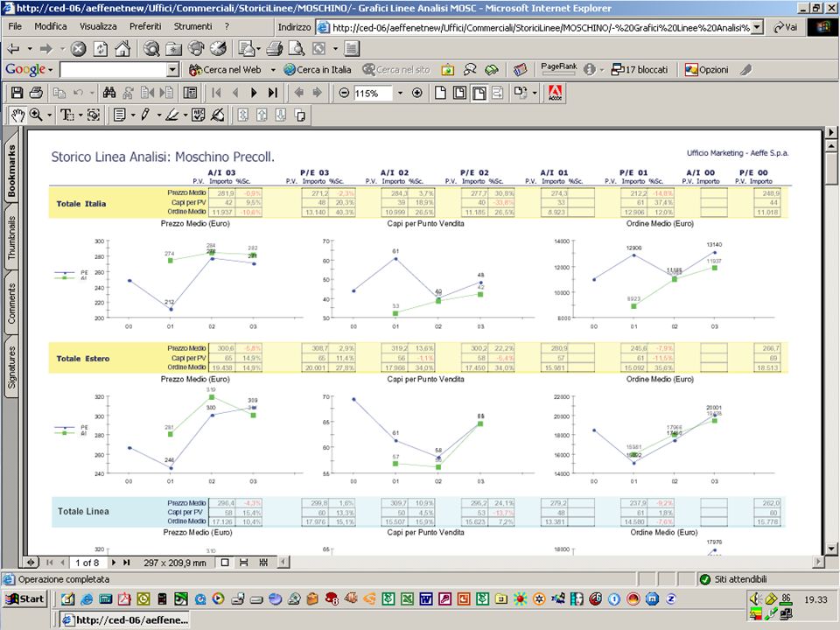Screen dimensions: 840x630
Task: Zoom in with the plus button
Action: click(x=417, y=93)
